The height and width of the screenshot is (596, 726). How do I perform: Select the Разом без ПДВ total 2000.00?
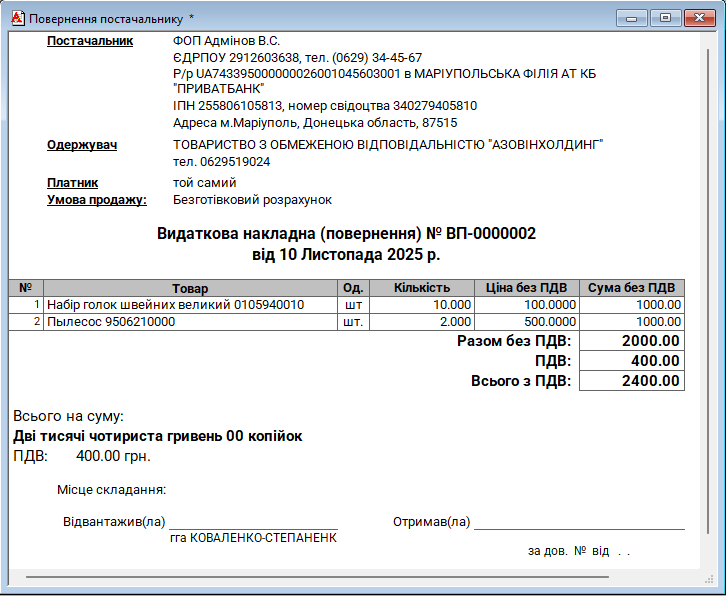click(x=632, y=341)
